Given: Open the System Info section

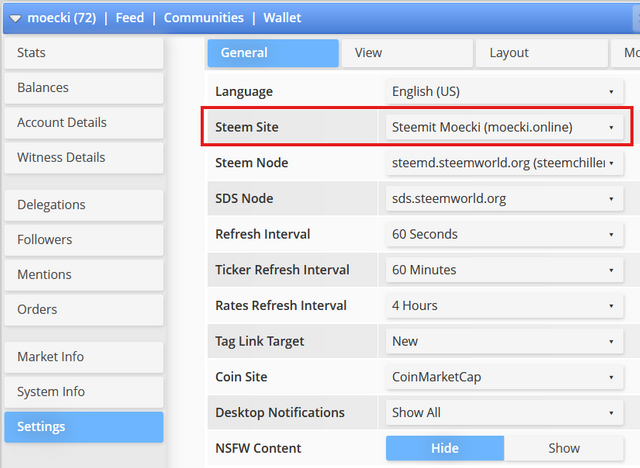Looking at the screenshot, I should coord(84,392).
